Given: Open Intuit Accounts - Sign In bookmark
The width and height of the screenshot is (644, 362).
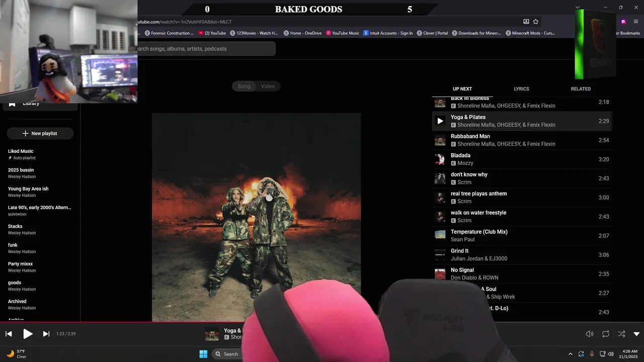Looking at the screenshot, I should (388, 33).
